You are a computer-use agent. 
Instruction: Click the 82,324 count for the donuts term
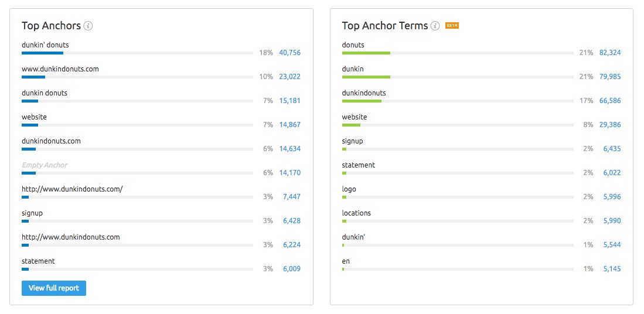(610, 53)
